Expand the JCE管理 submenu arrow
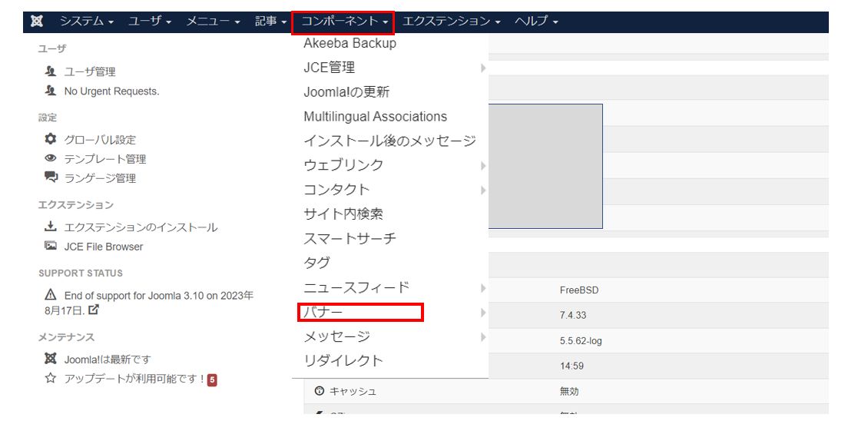Image resolution: width=868 pixels, height=434 pixels. [x=483, y=68]
